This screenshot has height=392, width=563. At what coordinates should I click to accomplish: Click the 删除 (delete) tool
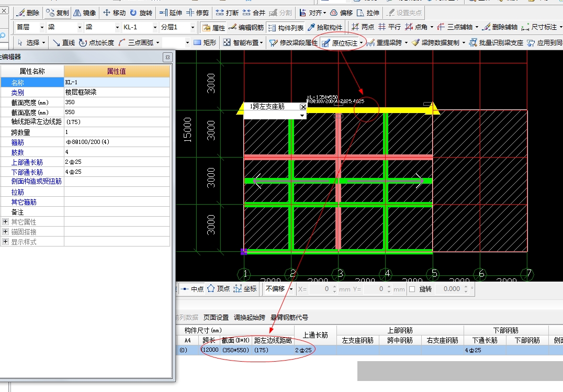(x=28, y=13)
